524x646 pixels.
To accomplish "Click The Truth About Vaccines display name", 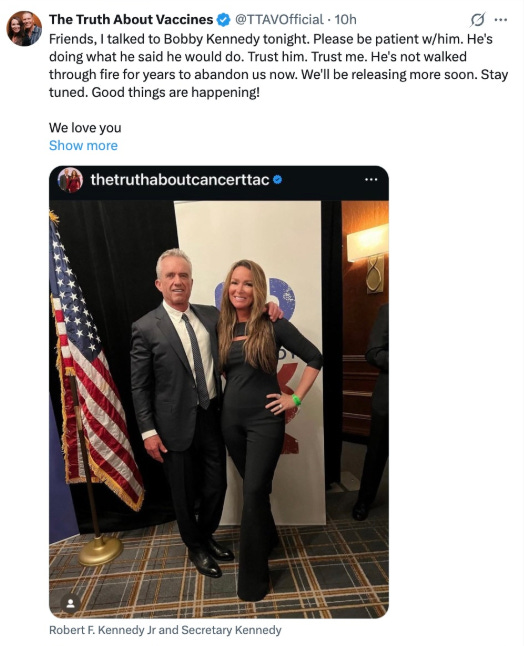I will click(131, 19).
